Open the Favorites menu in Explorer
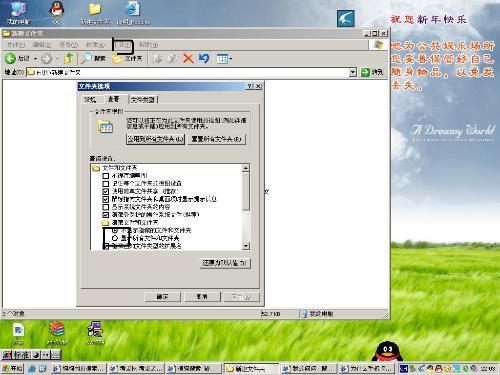 tap(95, 44)
